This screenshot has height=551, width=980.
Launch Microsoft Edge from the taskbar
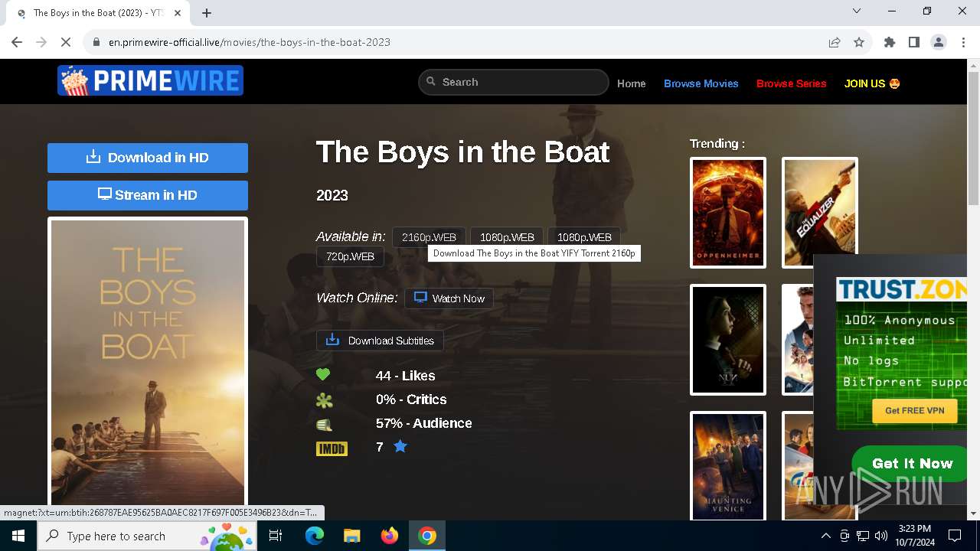click(315, 536)
